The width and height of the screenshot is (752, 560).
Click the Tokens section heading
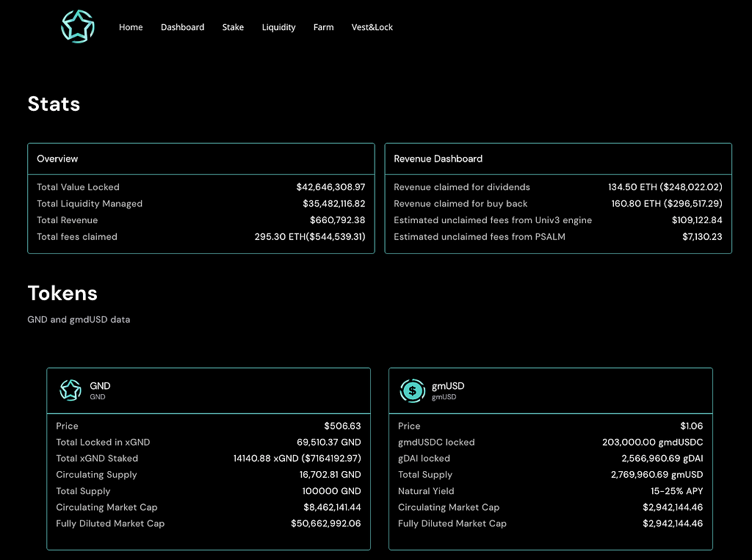pos(62,294)
